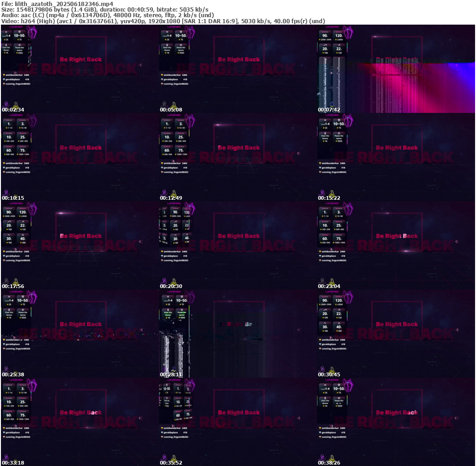Viewport: 476px width, 466px height.
Task: Pick the thumbnail frame at 00:35:52
Action: tap(238, 422)
